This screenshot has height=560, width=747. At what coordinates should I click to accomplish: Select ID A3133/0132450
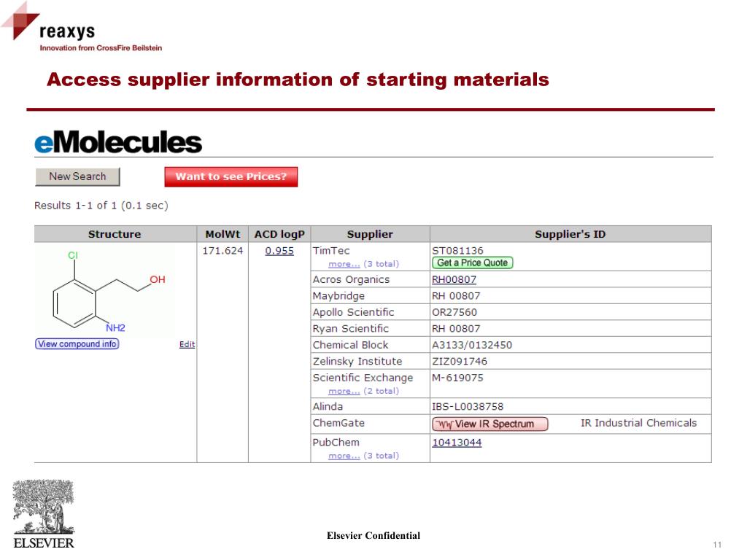pyautogui.click(x=472, y=345)
